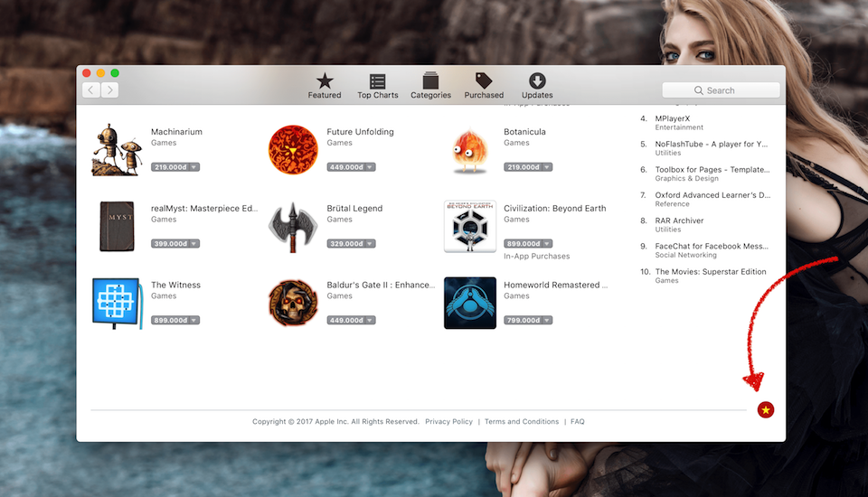Buy Machinarium for 219.000đ
This screenshot has width=868, height=497.
170,167
